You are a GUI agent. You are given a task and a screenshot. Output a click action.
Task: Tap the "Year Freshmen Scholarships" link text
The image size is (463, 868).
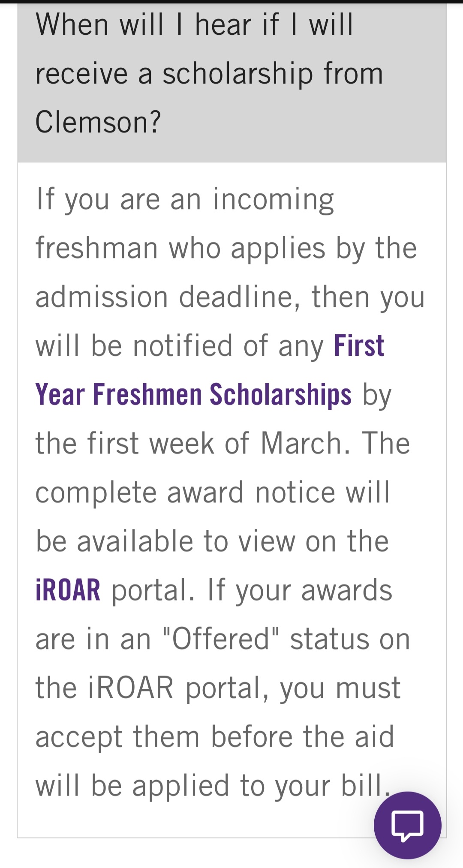coord(193,394)
